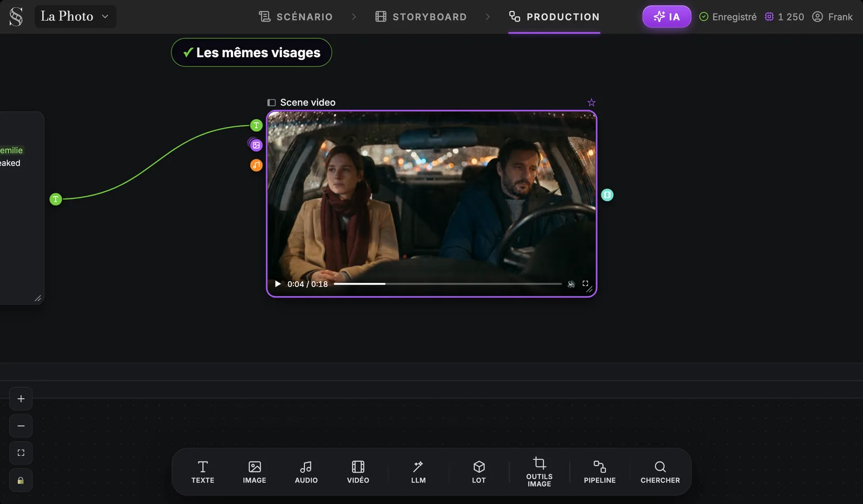Switch to the Scénario tab

click(x=296, y=17)
